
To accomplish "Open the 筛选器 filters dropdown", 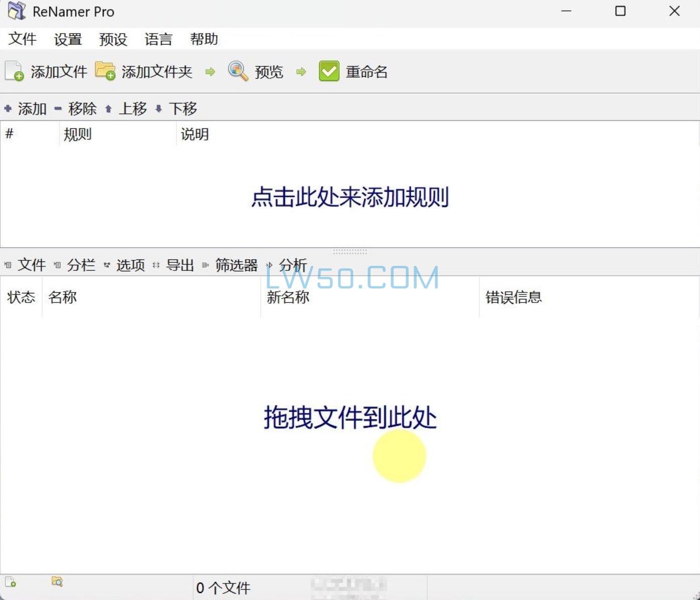I will click(x=230, y=264).
